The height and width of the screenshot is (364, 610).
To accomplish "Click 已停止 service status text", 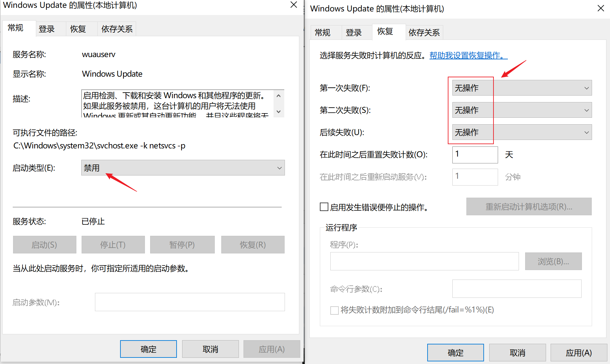I will coord(93,221).
